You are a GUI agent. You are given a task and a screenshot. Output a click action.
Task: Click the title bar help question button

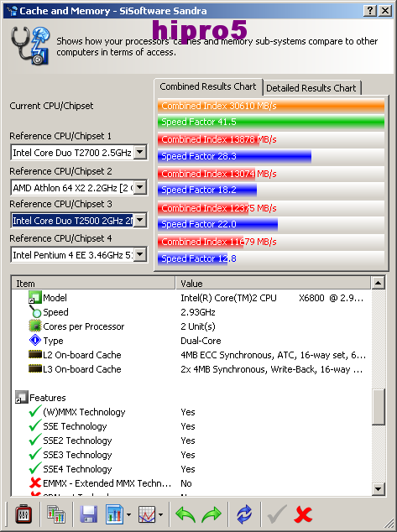(x=369, y=11)
